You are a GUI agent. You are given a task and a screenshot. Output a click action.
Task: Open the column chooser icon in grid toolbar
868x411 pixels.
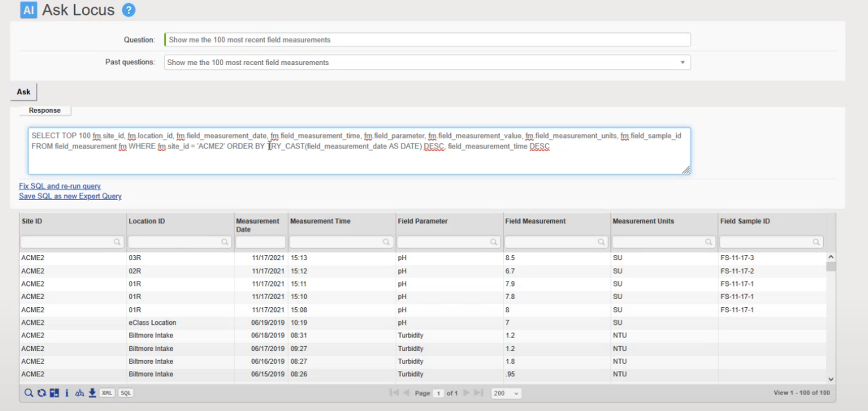pos(54,393)
